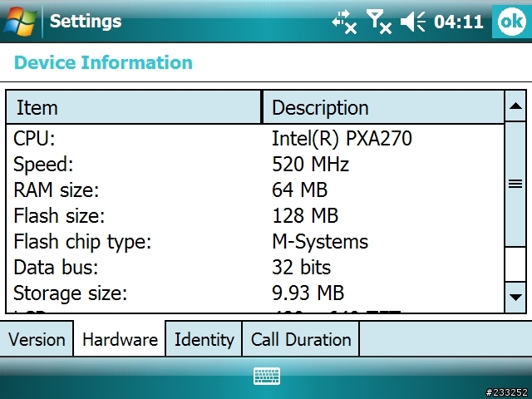Switch to the Call Duration tab

pyautogui.click(x=301, y=339)
